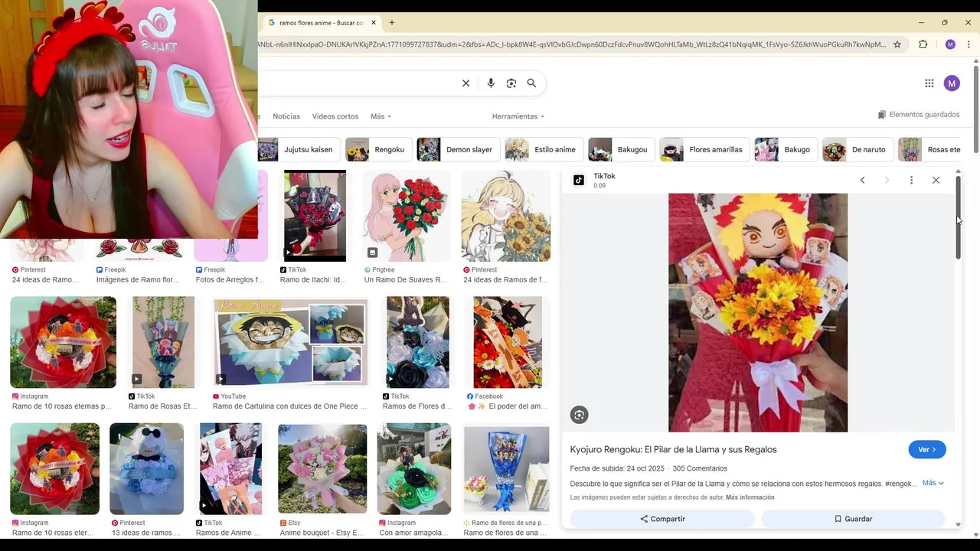The width and height of the screenshot is (980, 551).
Task: Click the Ver button
Action: pos(927,450)
